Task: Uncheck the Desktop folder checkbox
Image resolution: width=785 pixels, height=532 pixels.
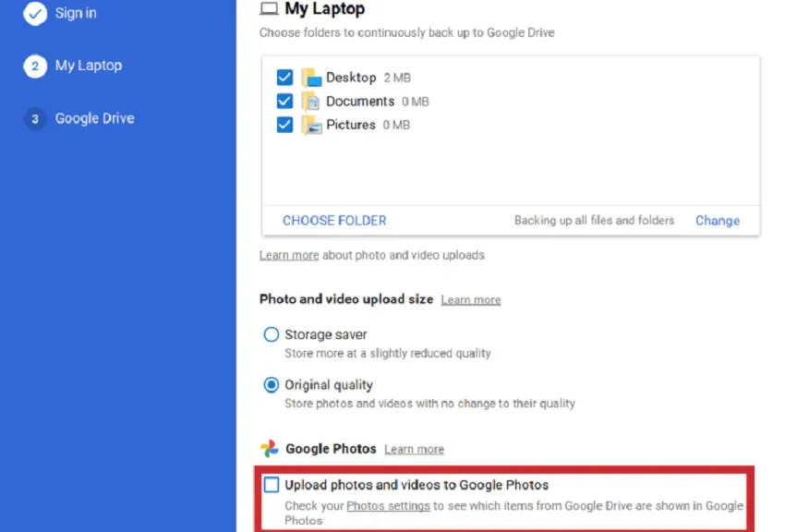Action: pos(284,78)
